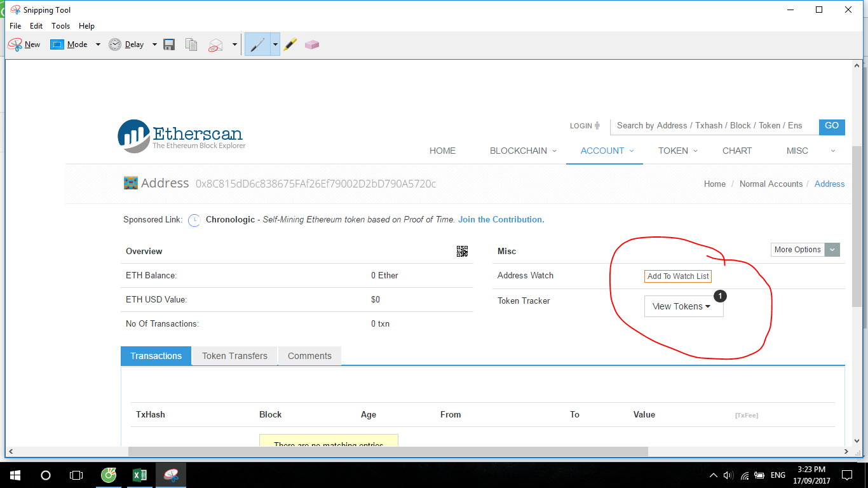This screenshot has height=488, width=868.
Task: Select the pink Eraser tool
Action: (x=311, y=44)
